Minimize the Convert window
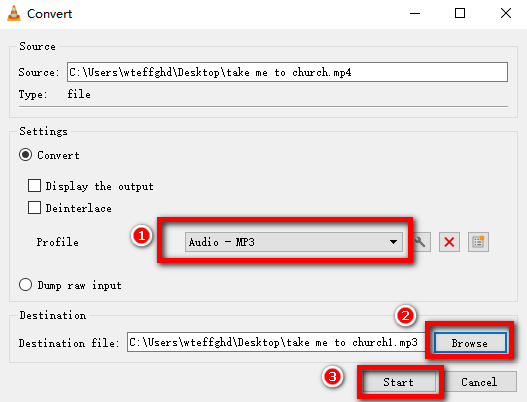The image size is (527, 402). 415,13
